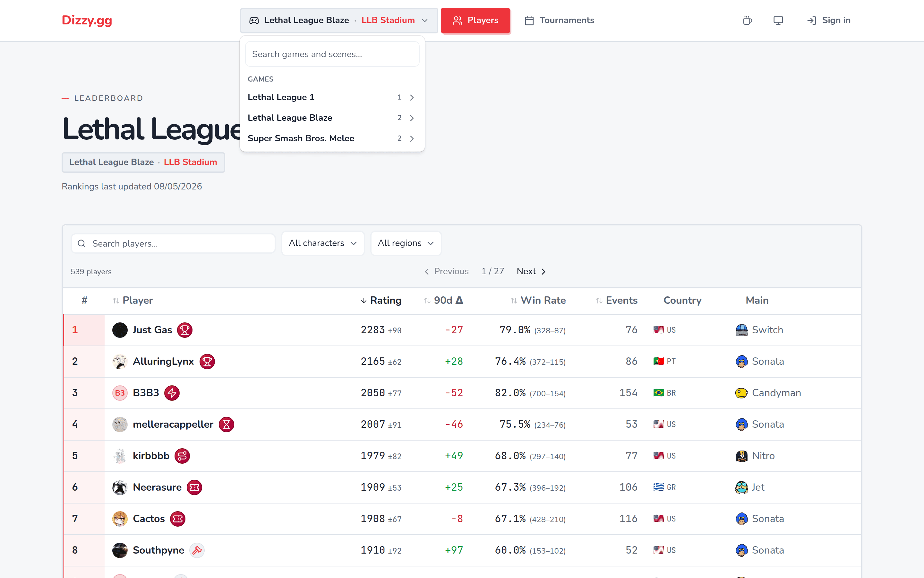Open player Neerasure's profile
This screenshot has width=924, height=578.
click(157, 487)
